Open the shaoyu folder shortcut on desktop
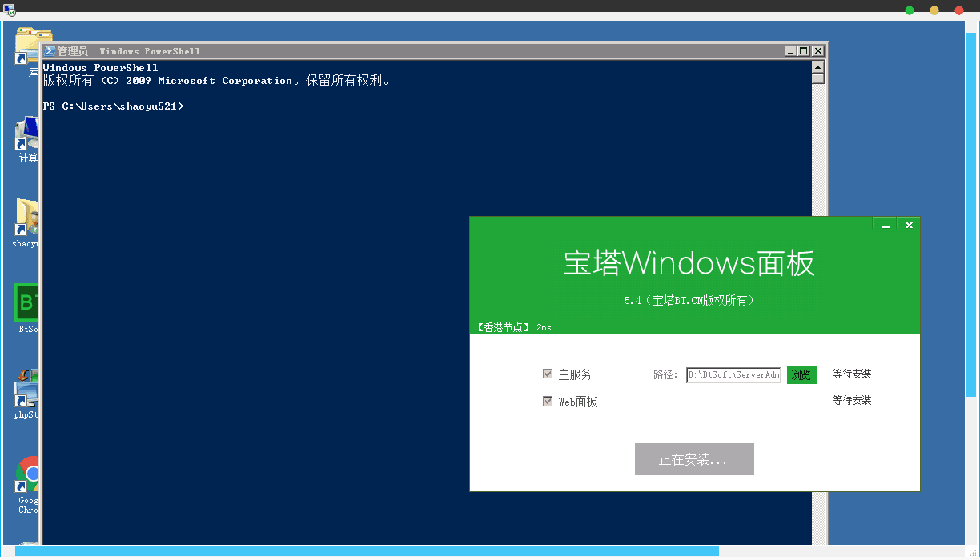 [x=28, y=218]
